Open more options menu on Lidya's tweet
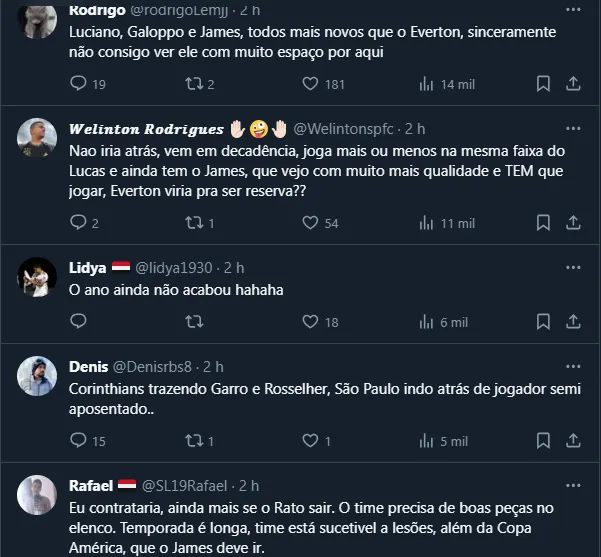The height and width of the screenshot is (557, 601). 573,267
